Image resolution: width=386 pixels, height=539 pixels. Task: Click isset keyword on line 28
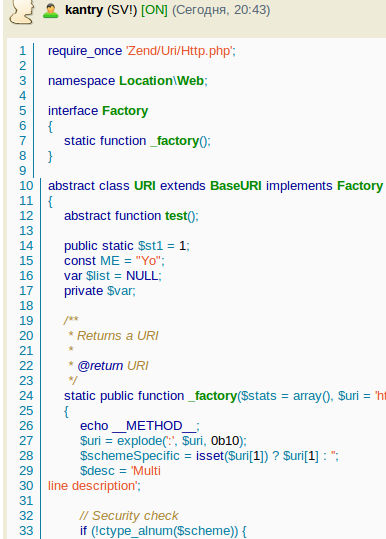tap(210, 456)
